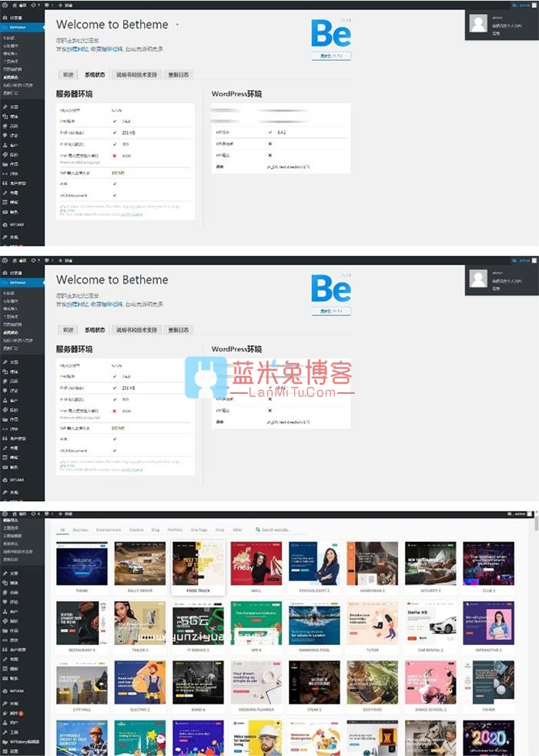539x756 pixels.
Task: Select Betheme sidebar item in top screenshot
Action: 22,28
